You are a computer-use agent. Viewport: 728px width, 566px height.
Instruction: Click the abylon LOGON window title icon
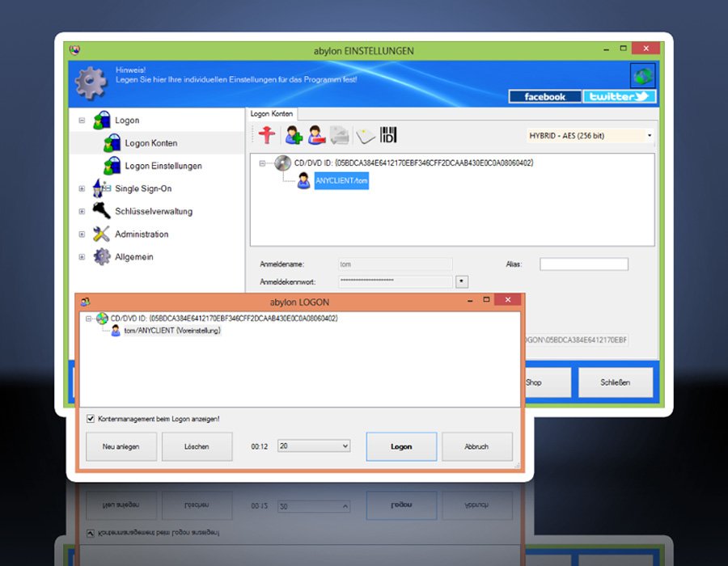coord(86,302)
